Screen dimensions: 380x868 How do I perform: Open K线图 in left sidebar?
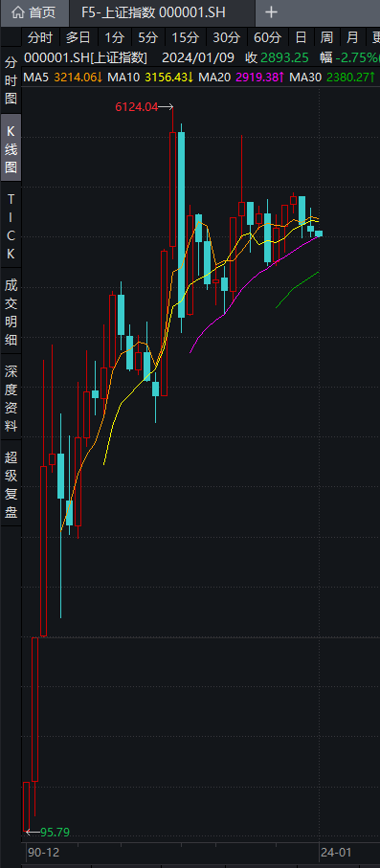[11, 148]
